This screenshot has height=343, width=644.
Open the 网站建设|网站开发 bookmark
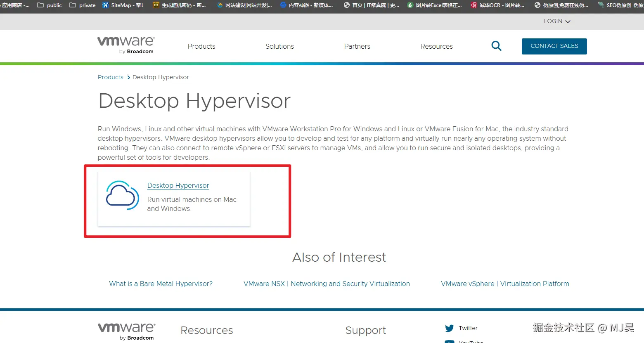click(x=244, y=5)
